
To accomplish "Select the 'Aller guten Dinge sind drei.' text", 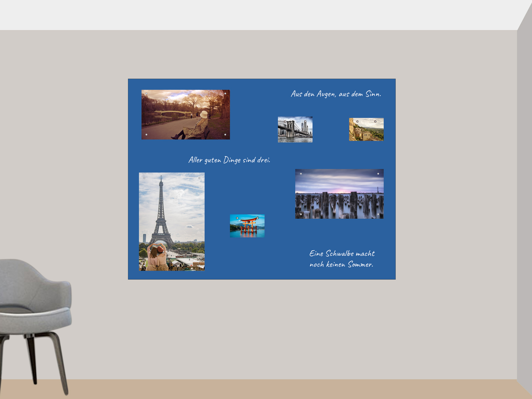I will (x=229, y=160).
